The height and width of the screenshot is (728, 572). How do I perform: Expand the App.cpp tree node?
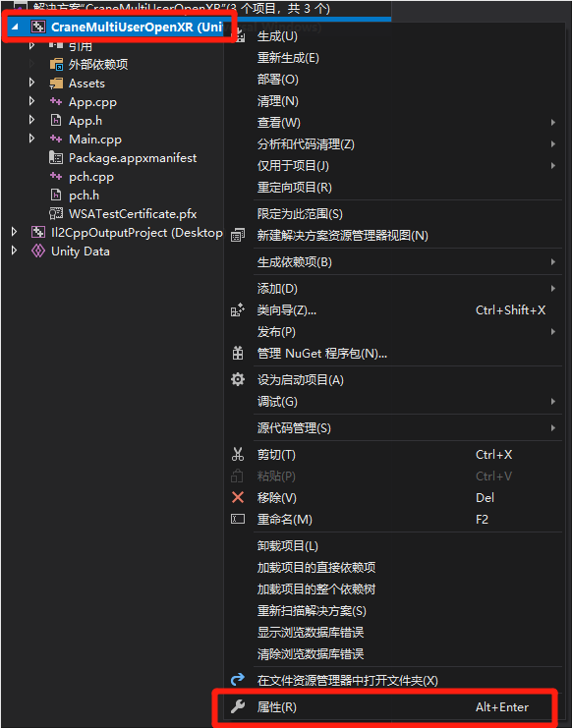(x=31, y=101)
